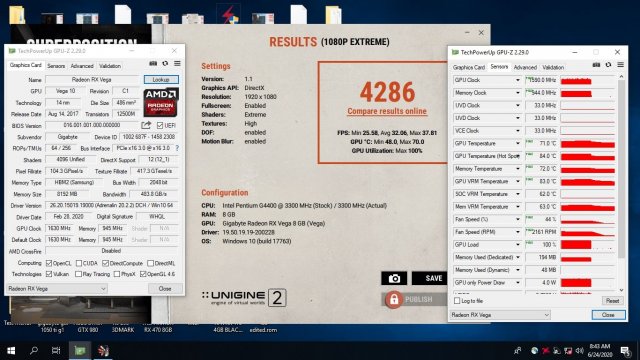Image resolution: width=640 pixels, height=360 pixels.
Task: Click the Reset button in Sensors window
Action: click(612, 301)
